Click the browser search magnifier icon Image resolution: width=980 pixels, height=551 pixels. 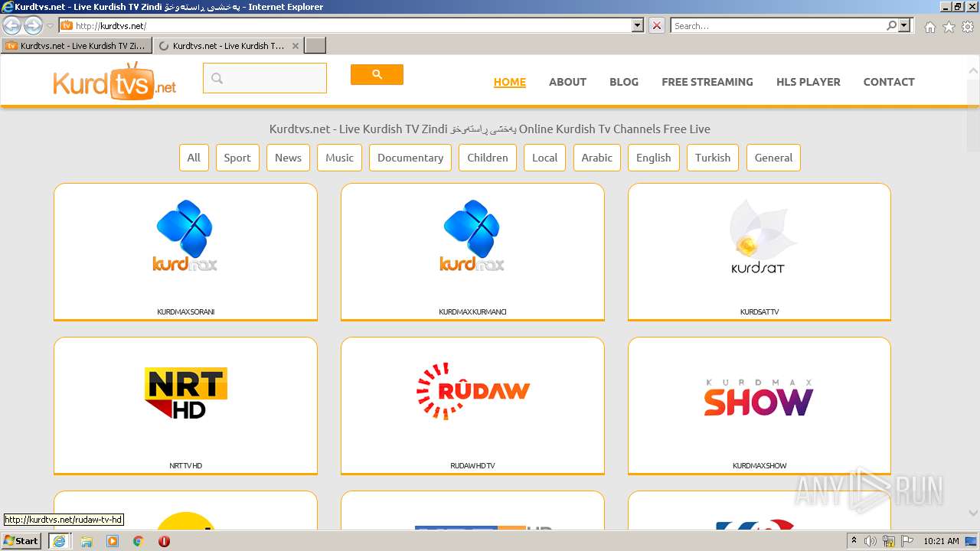coord(891,25)
